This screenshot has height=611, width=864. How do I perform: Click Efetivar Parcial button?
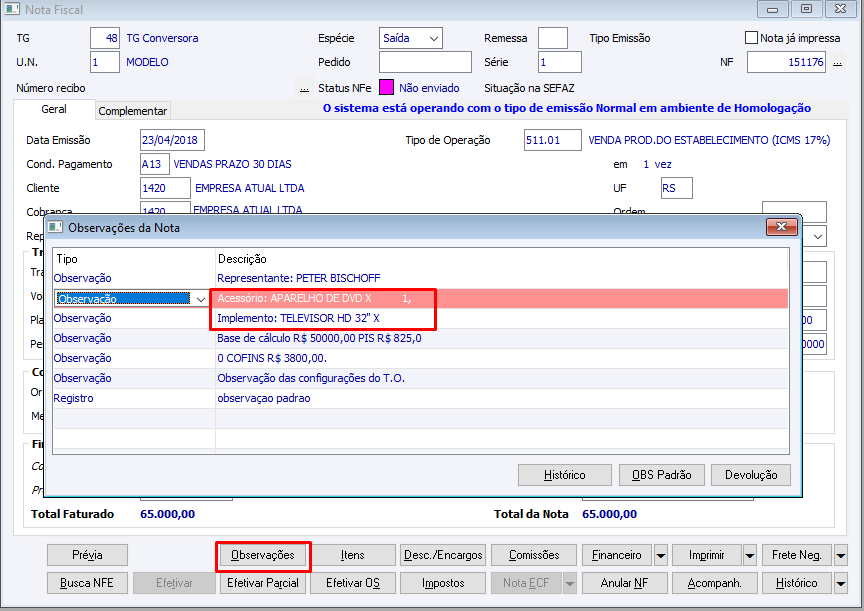pos(263,583)
